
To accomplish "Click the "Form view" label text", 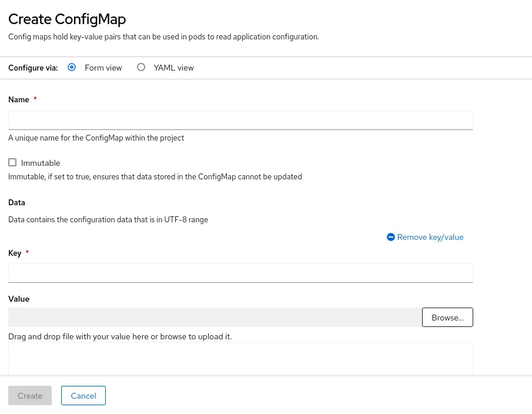I will tap(103, 68).
